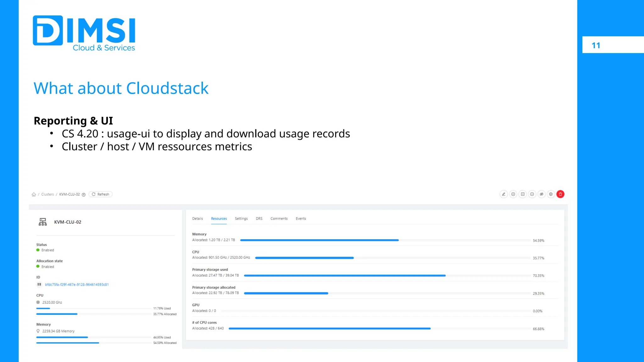Open the Clusters breadcrumb link

coord(47,195)
